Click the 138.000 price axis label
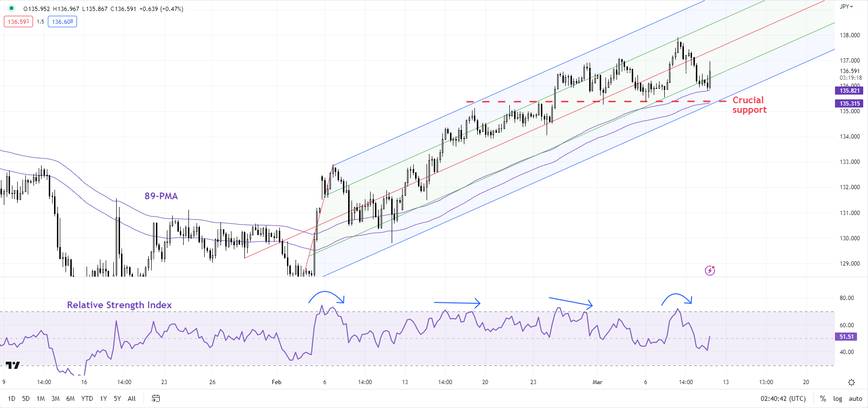 click(x=850, y=35)
